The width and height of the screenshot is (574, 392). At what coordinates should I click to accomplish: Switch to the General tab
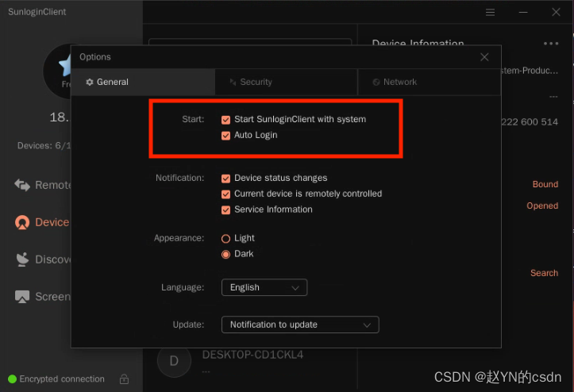click(x=143, y=82)
